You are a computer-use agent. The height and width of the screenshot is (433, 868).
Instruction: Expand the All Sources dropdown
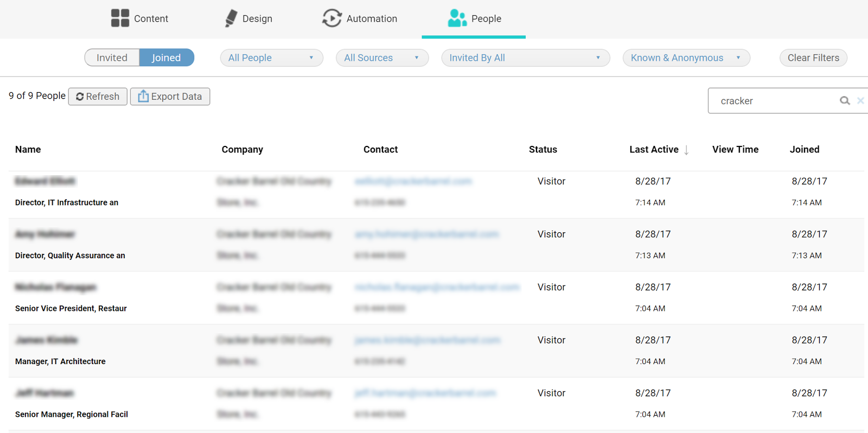coord(382,58)
